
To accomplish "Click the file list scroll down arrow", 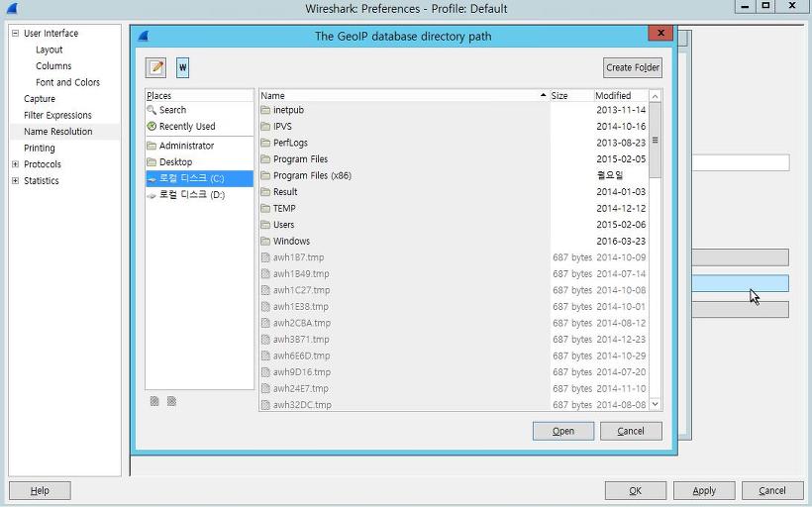I will pyautogui.click(x=656, y=404).
